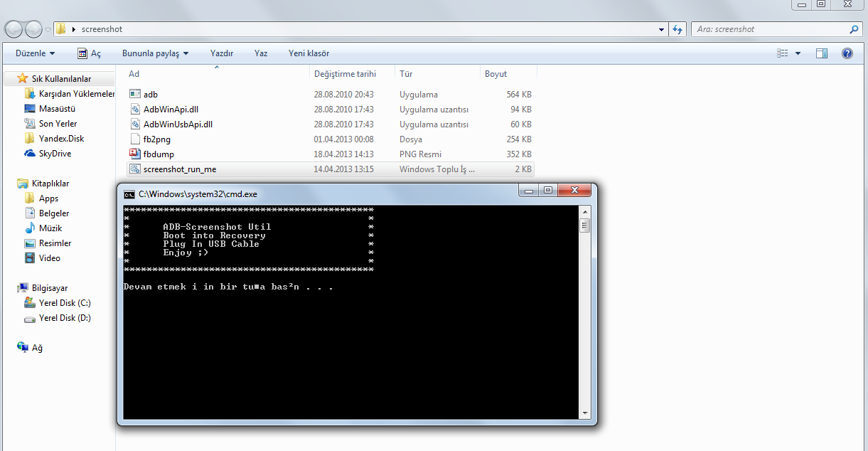Click the Help question mark icon

[x=847, y=53]
